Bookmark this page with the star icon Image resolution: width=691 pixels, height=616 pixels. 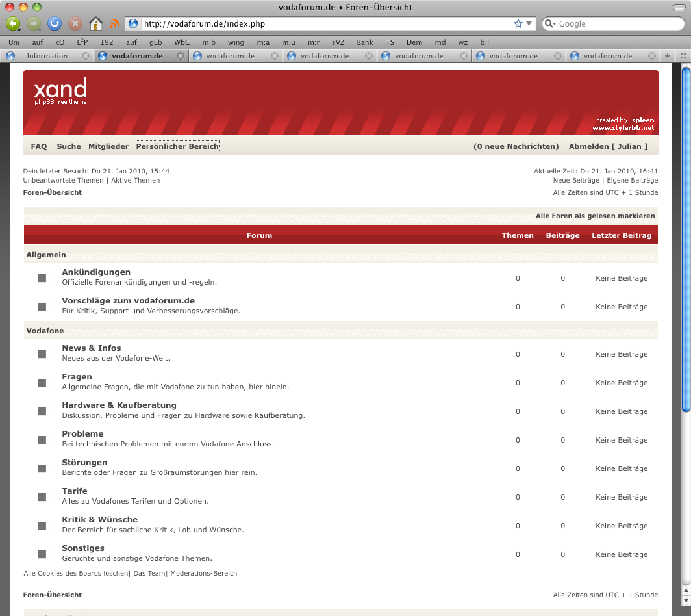point(518,24)
